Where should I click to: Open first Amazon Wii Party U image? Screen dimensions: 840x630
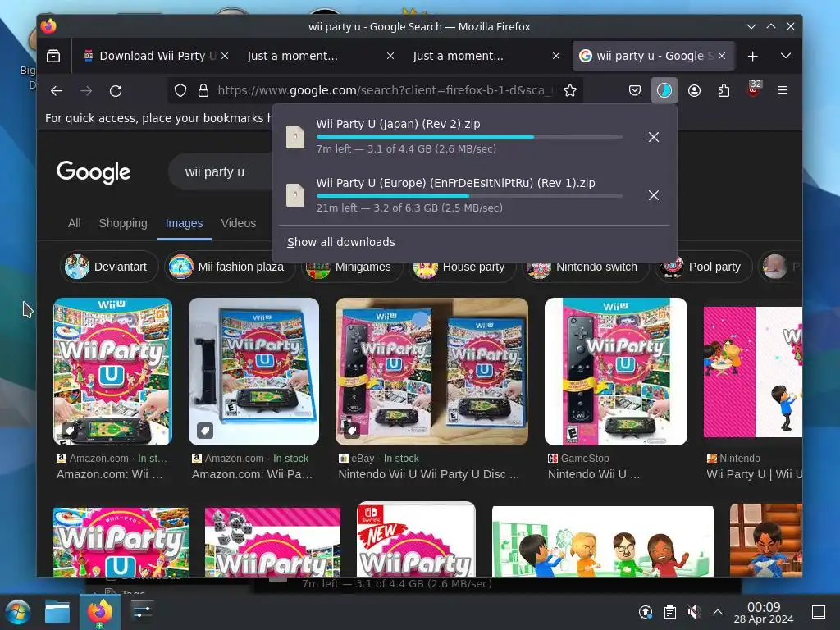(x=112, y=372)
